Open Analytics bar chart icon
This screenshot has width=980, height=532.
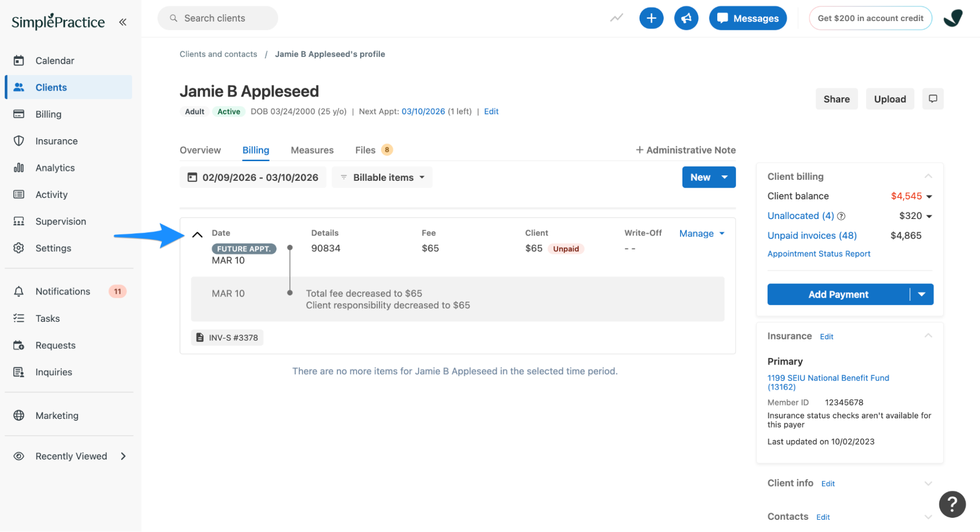[x=19, y=168]
